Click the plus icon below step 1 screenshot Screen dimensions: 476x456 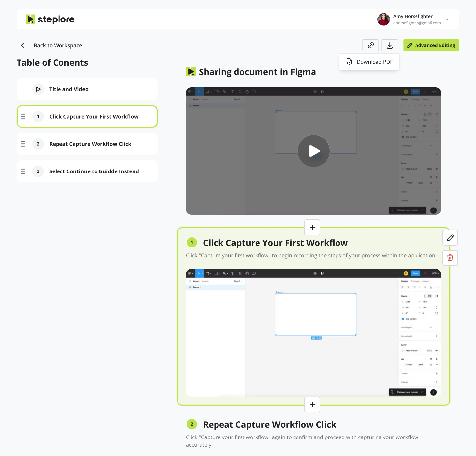pyautogui.click(x=312, y=404)
